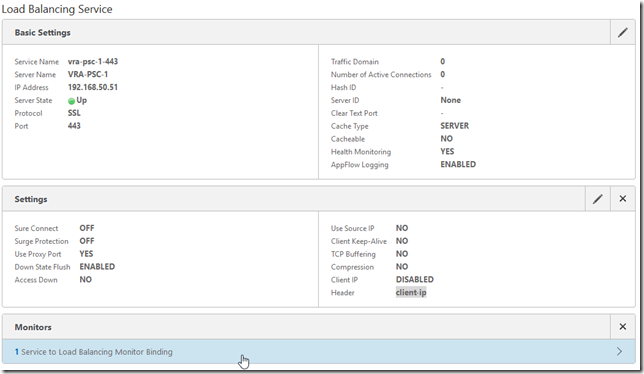644x374 pixels.
Task: Remove the Monitors section with X
Action: [x=623, y=327]
